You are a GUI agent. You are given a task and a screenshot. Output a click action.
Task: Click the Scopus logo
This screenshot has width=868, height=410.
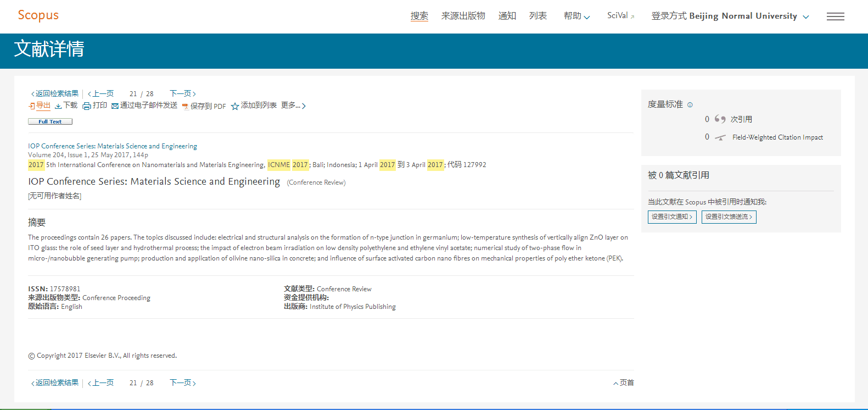click(x=38, y=15)
